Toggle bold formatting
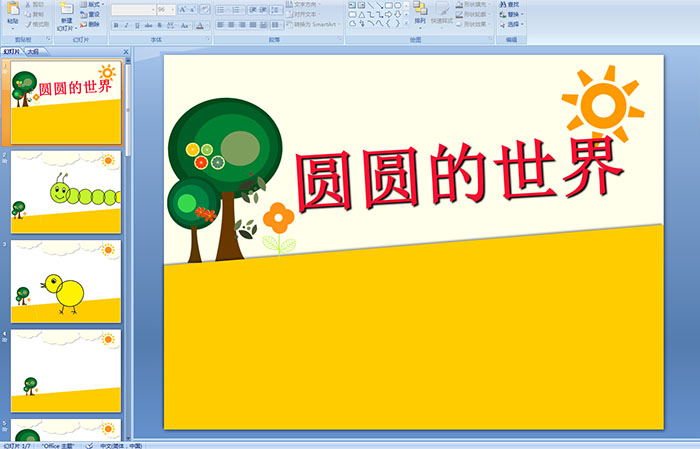Screen dimensions: 700x449 [x=116, y=25]
